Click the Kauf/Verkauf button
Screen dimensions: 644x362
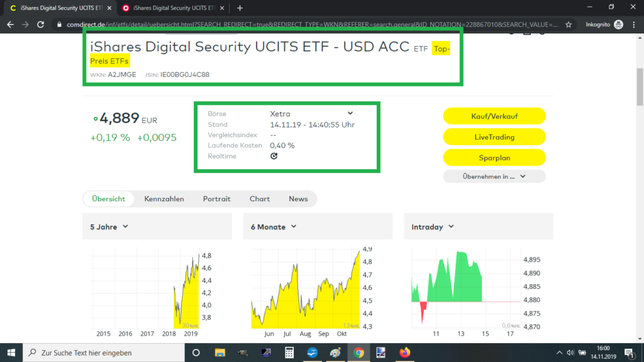(494, 116)
